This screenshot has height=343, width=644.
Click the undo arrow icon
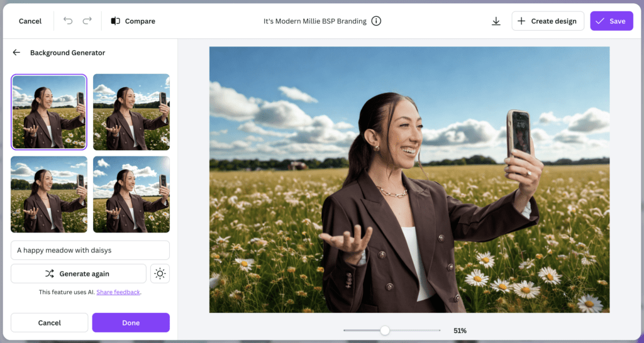point(68,21)
